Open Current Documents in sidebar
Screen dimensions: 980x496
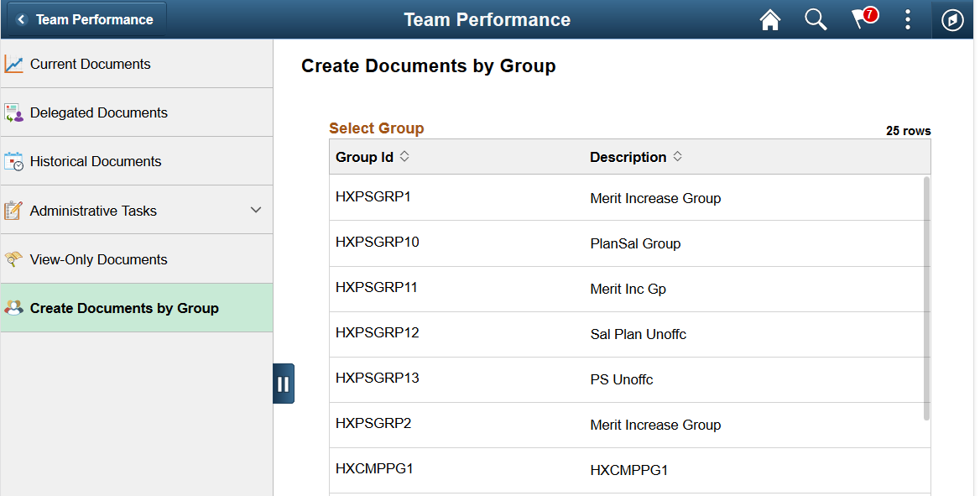tap(136, 64)
